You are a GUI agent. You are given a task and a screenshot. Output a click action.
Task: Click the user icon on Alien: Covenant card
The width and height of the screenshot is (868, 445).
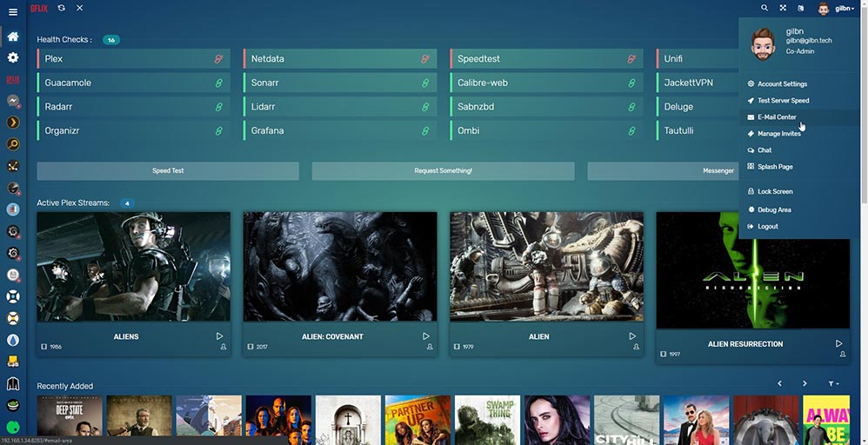pyautogui.click(x=430, y=347)
